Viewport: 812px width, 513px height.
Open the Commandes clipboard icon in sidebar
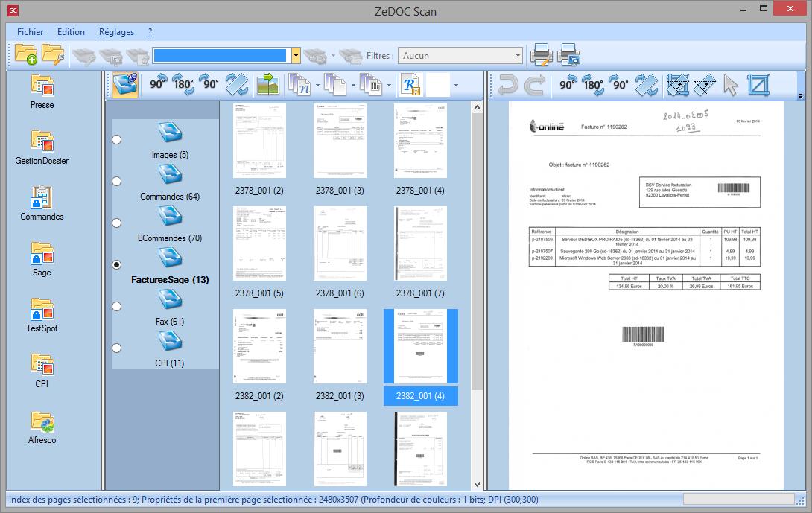pos(42,203)
